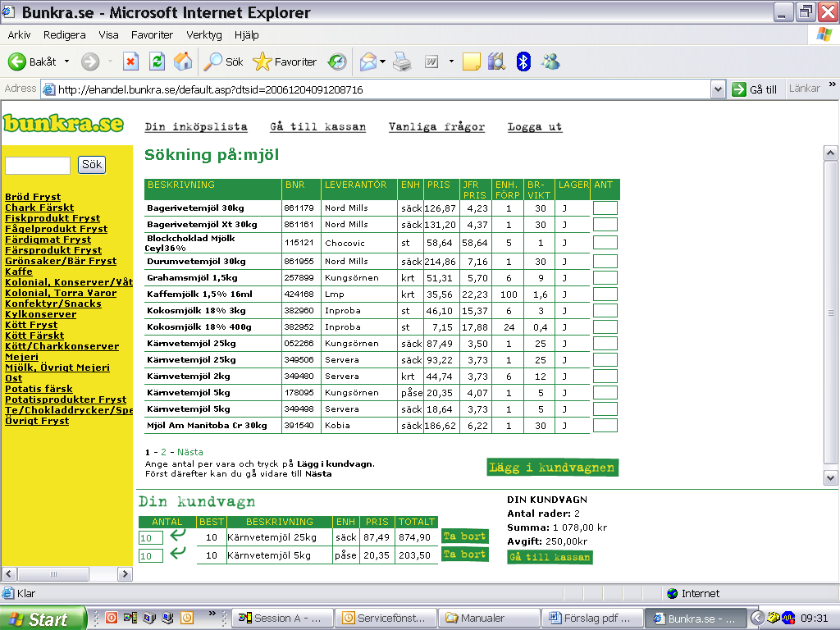Image resolution: width=840 pixels, height=630 pixels.
Task: Open the Favoriter menu
Action: [x=152, y=34]
